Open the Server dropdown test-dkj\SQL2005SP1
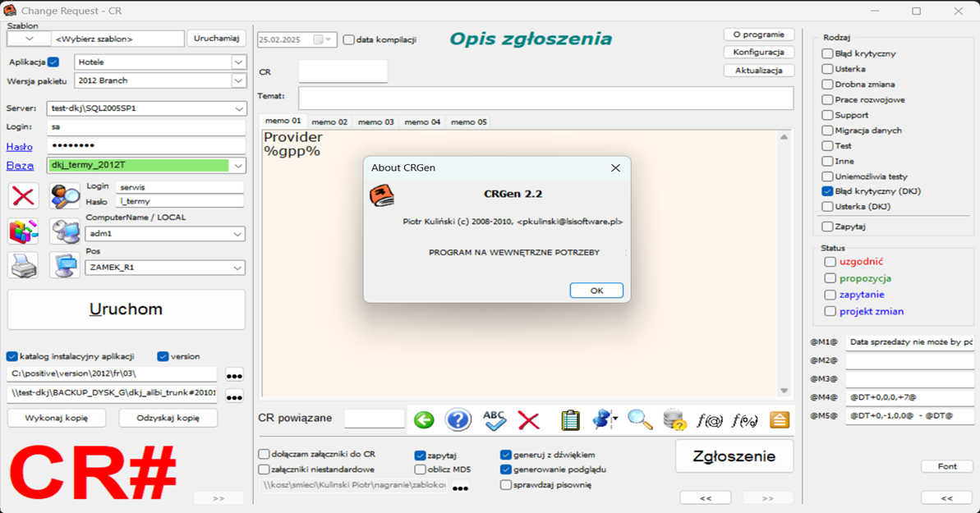 click(x=238, y=108)
